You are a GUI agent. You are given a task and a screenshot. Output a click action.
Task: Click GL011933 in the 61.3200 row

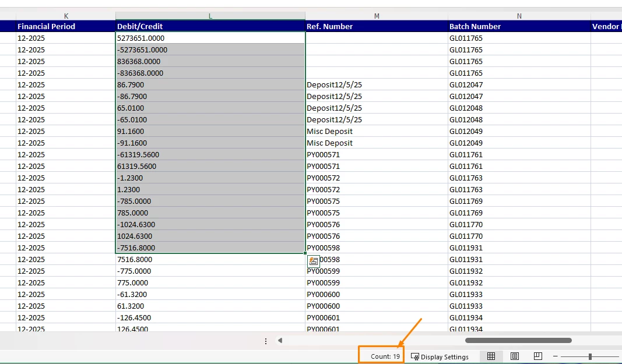click(x=466, y=306)
